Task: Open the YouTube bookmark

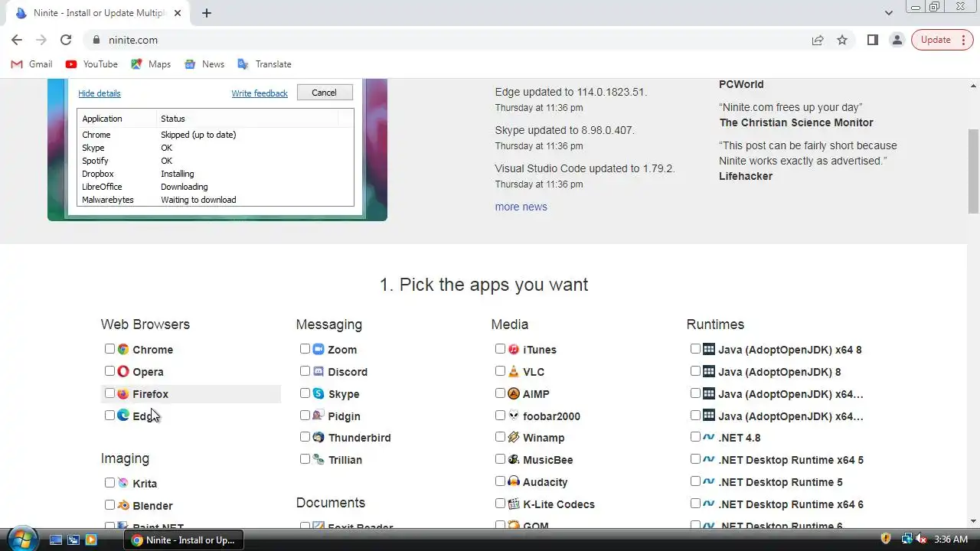Action: pyautogui.click(x=92, y=64)
